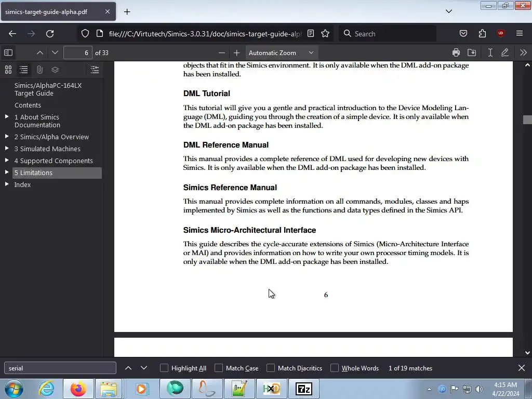The height and width of the screenshot is (399, 532).
Task: Expand 1 About Simics Documentation
Action: click(7, 117)
